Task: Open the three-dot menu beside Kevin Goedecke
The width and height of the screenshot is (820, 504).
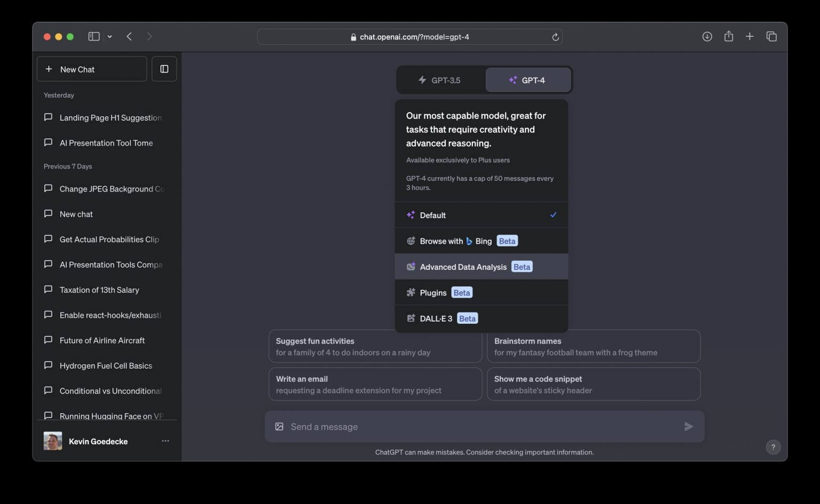Action: [x=165, y=441]
